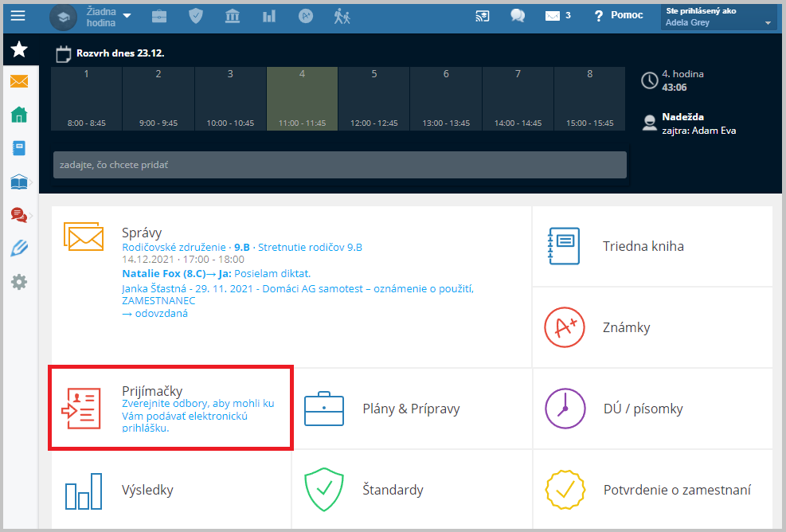This screenshot has height=532, width=786.
Task: Select timetable period 5 at 12:00 - 12:45
Action: 374,99
